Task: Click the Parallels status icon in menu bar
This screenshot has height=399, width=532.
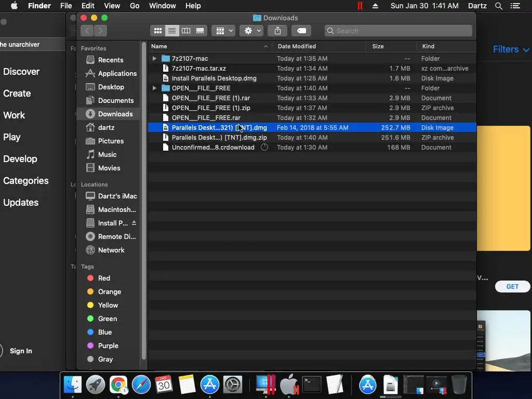Action: tap(360, 6)
